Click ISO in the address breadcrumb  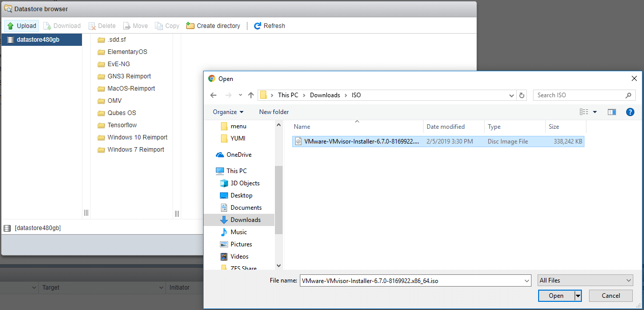(x=356, y=95)
